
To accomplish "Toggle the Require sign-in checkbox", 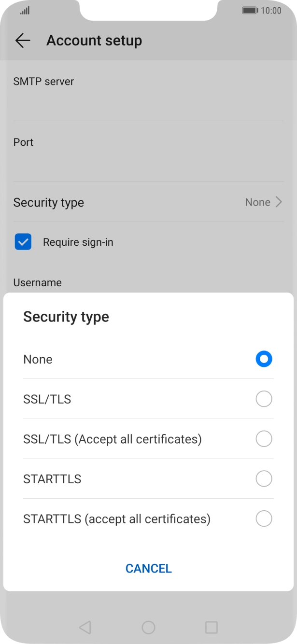I will (x=23, y=242).
